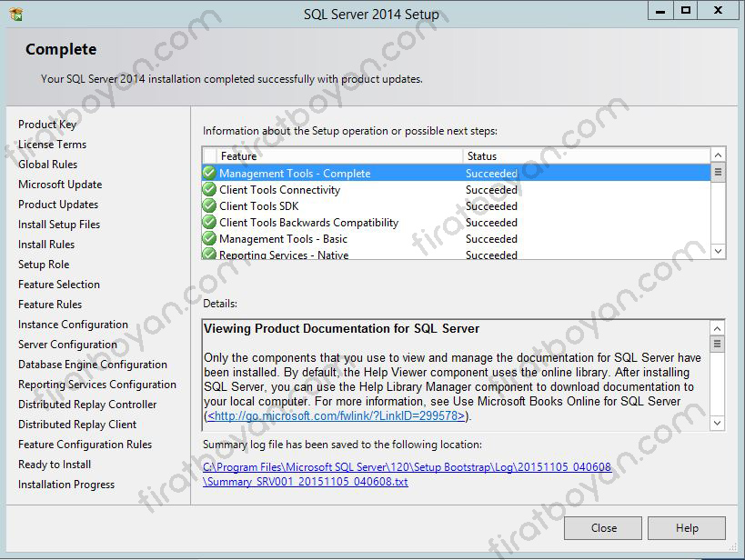Click the SQL Server setup title bar icon
This screenshot has width=745, height=560.
tap(15, 15)
